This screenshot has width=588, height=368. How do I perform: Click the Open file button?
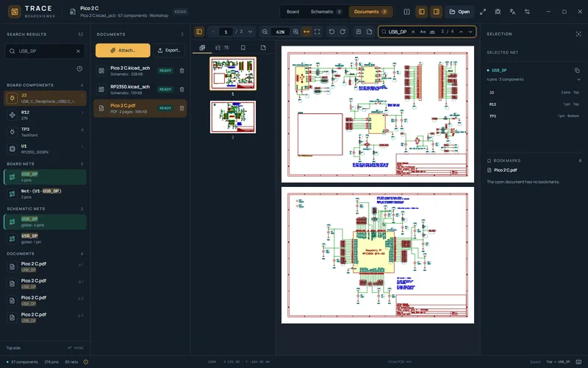pyautogui.click(x=459, y=12)
